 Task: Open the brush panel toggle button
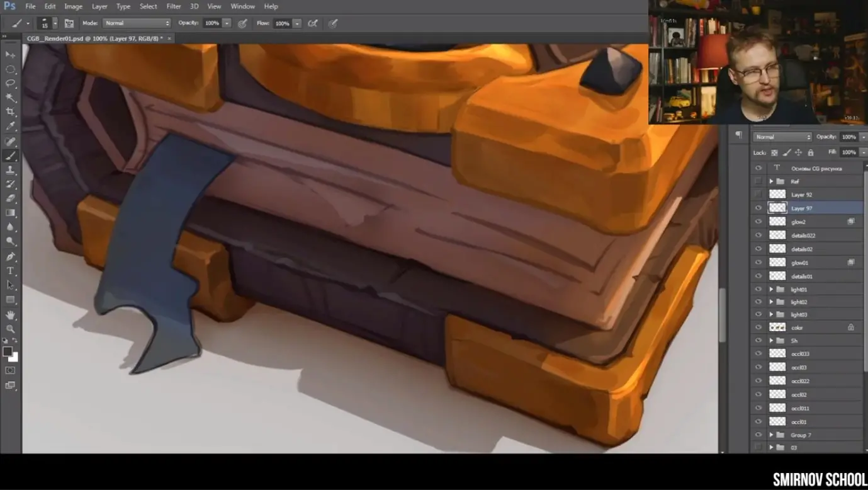click(69, 23)
